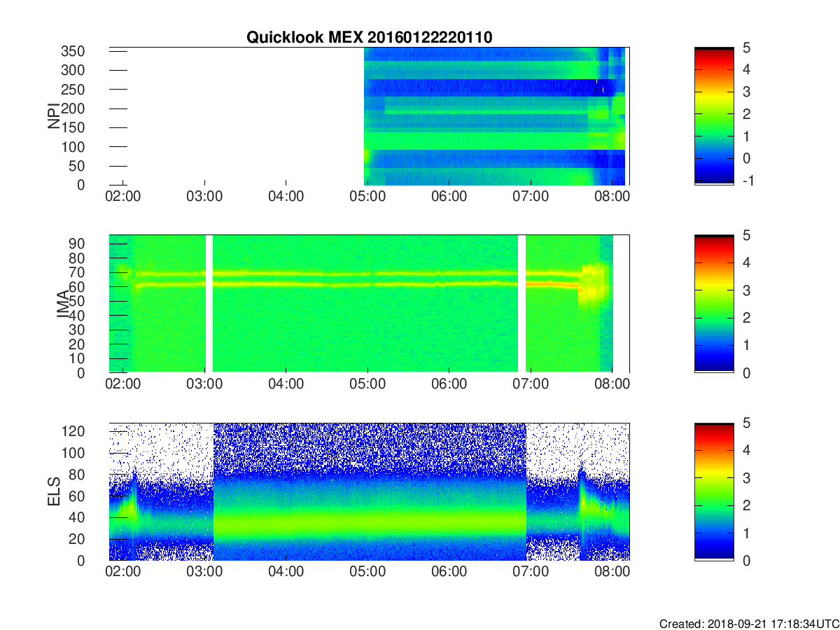Click inside the IMA spectrogram panel
840x630 pixels.
[369, 304]
